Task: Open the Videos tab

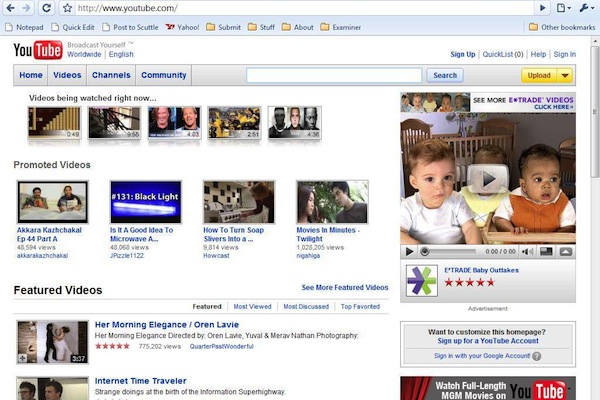Action: click(67, 75)
